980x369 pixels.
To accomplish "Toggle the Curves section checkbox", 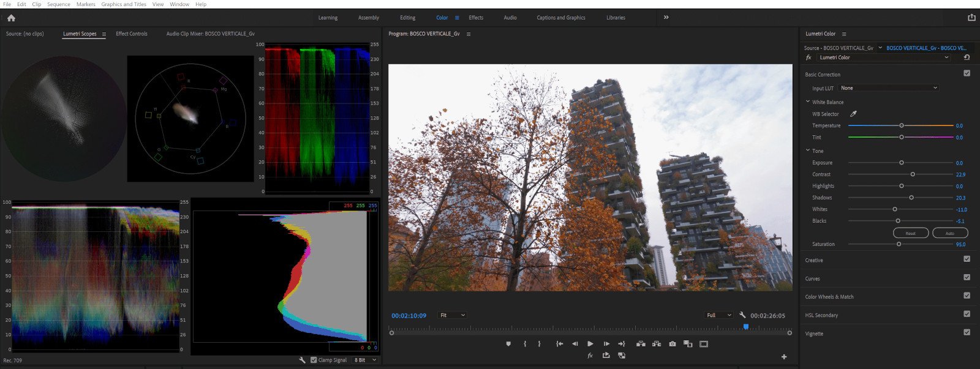I will (x=967, y=277).
